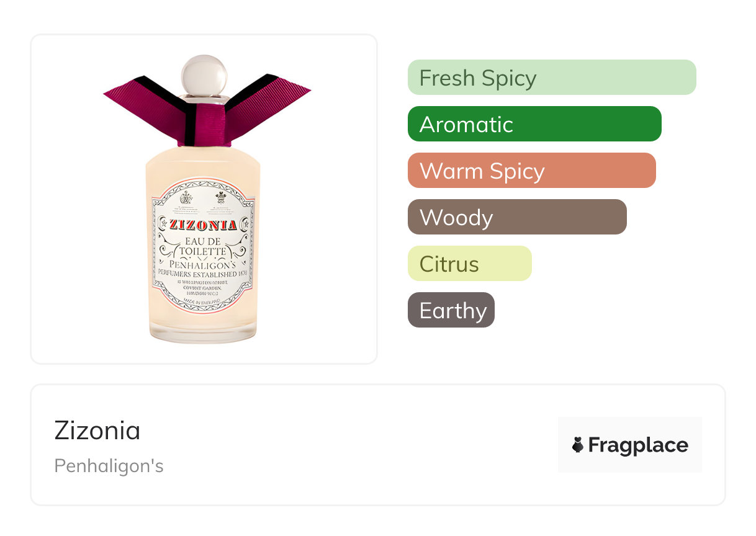Click the red ZIZONIA text on bottle label
This screenshot has height=536, width=756.
[203, 225]
